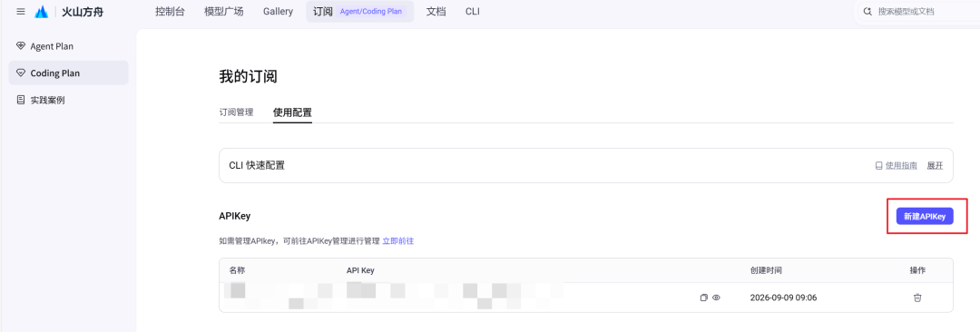Screen dimensions: 980x332
Task: Expand the CLI 快速配置 section via 展开
Action: pyautogui.click(x=935, y=166)
